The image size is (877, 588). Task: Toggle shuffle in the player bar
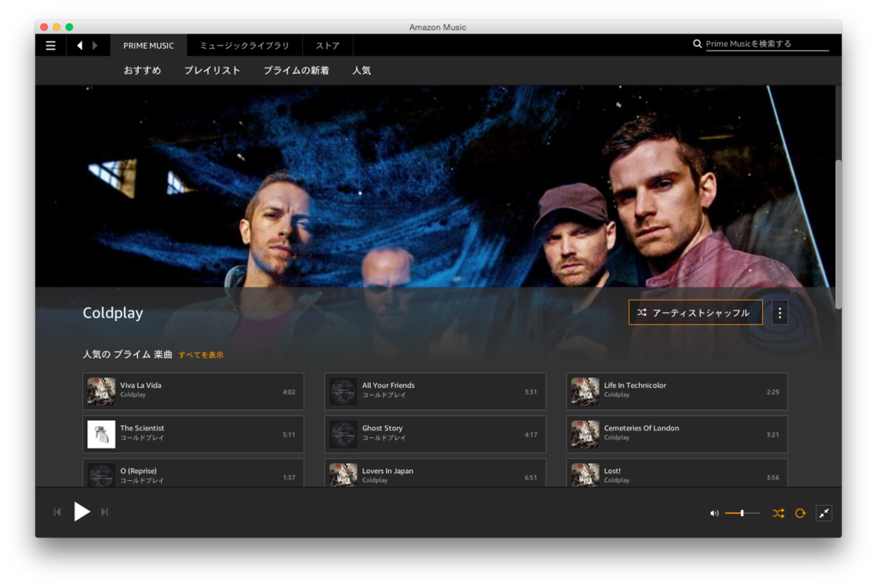coord(778,513)
